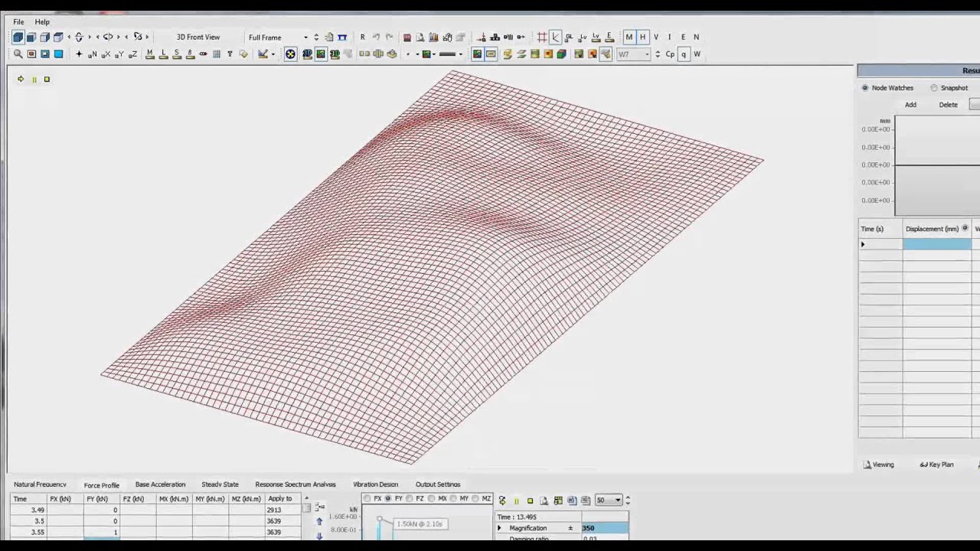Click the V mode button
Screen dimensions: 980x551
(x=656, y=37)
